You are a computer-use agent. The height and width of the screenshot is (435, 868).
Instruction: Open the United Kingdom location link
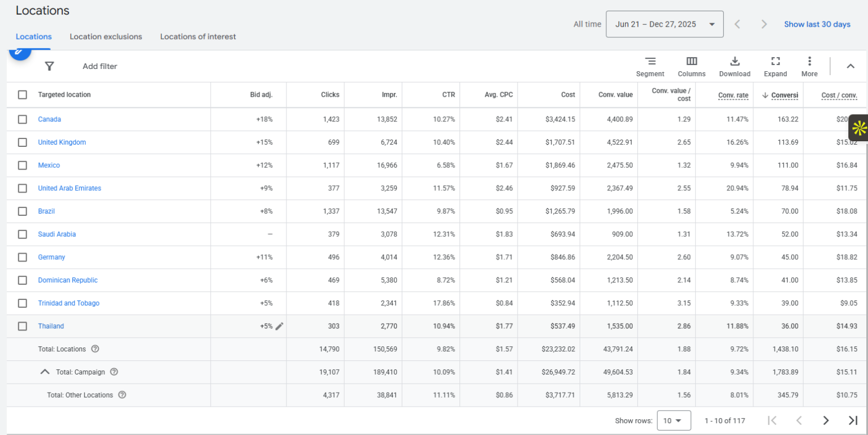tap(62, 142)
